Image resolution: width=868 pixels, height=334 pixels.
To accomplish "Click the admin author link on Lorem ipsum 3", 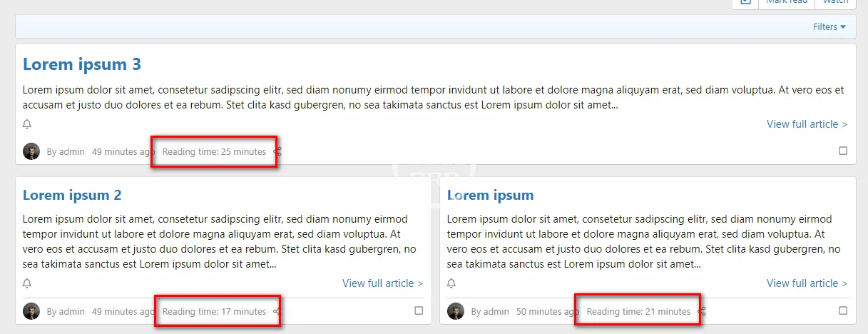I will (x=71, y=151).
